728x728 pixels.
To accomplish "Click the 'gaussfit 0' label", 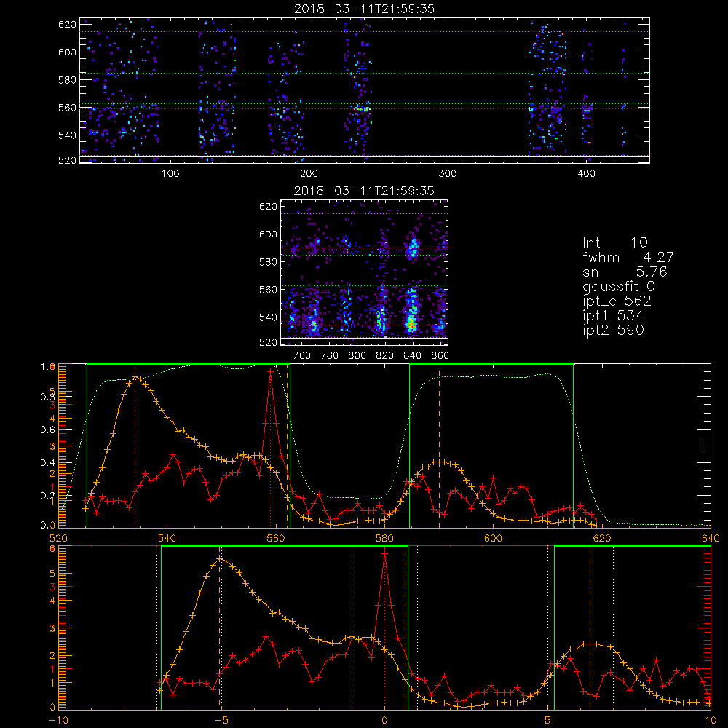I will (618, 286).
